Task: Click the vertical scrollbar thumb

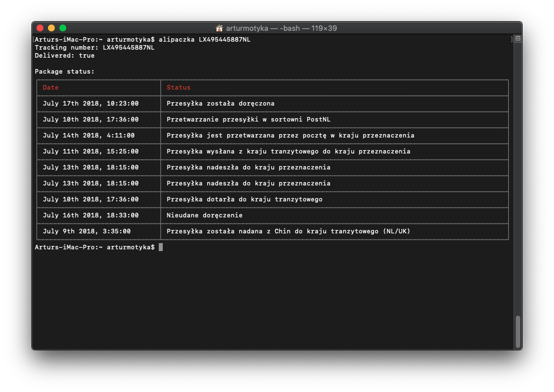Action: pyautogui.click(x=517, y=332)
